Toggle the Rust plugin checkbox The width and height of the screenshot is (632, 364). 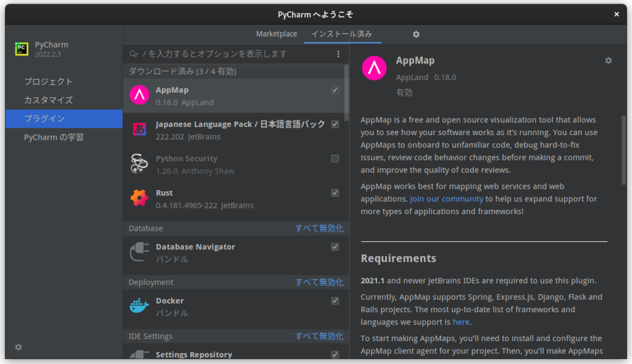click(x=335, y=192)
